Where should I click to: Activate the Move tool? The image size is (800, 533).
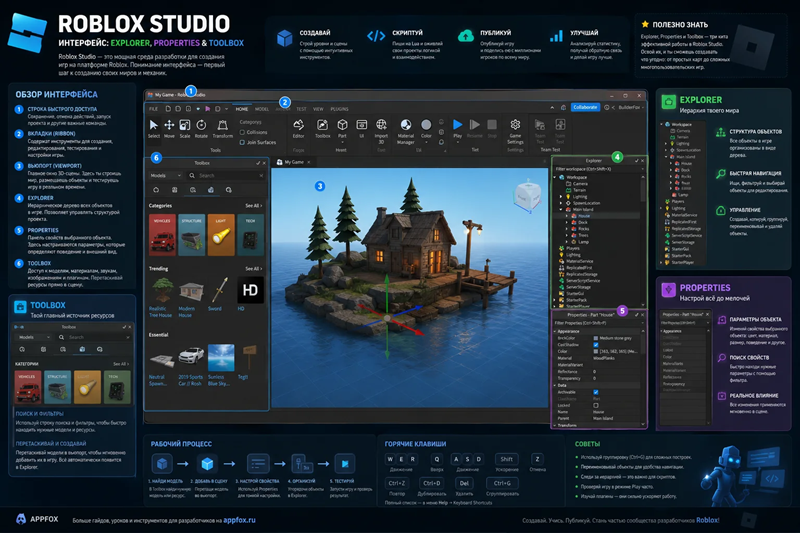pos(169,129)
